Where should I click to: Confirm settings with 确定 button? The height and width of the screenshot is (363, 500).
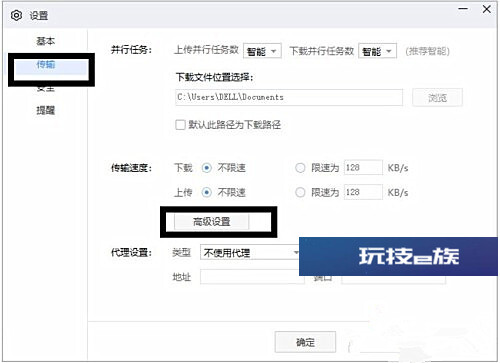coord(305,342)
